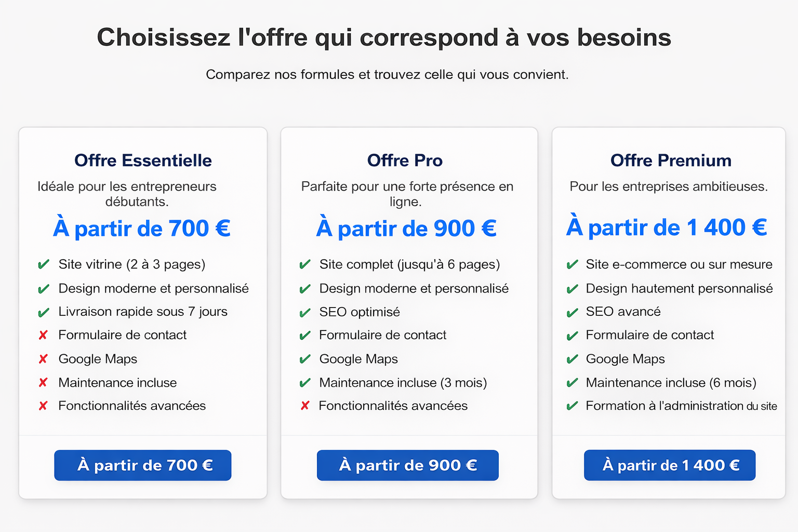Click green check beside Maintenance incluse (3 mois)
Image resolution: width=798 pixels, height=532 pixels.
tap(305, 383)
